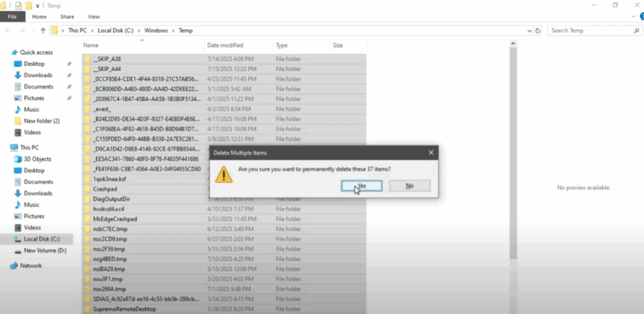Open the View ribbon tab
The image size is (644, 314).
tap(94, 17)
